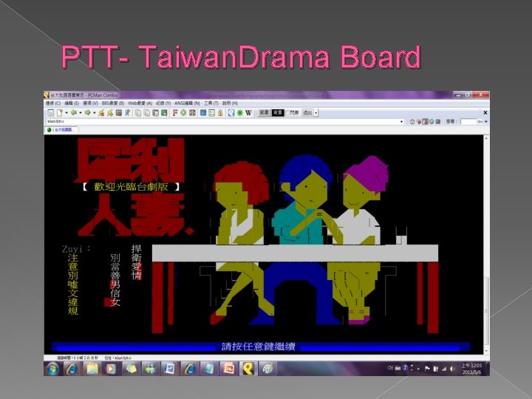
Task: Open the BBS最愛 (B) menu
Action: [x=113, y=103]
